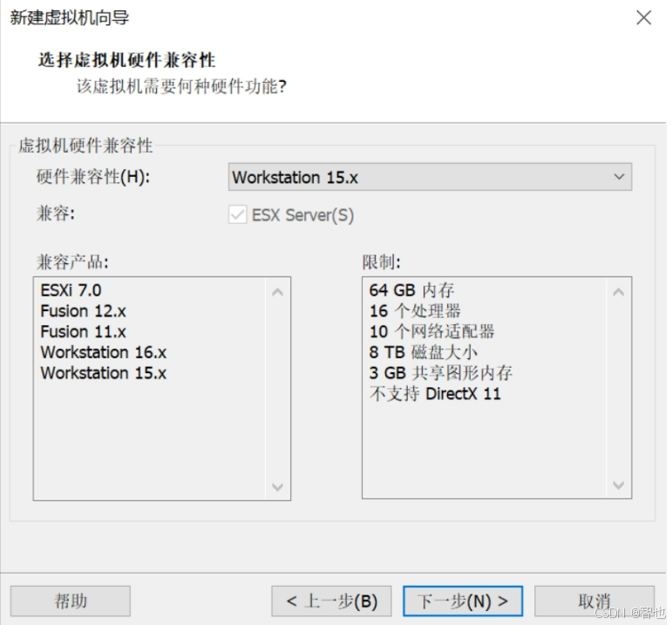Viewport: 672px width, 625px height.
Task: Click the 10 个网络适配器 limit entry
Action: [x=431, y=331]
